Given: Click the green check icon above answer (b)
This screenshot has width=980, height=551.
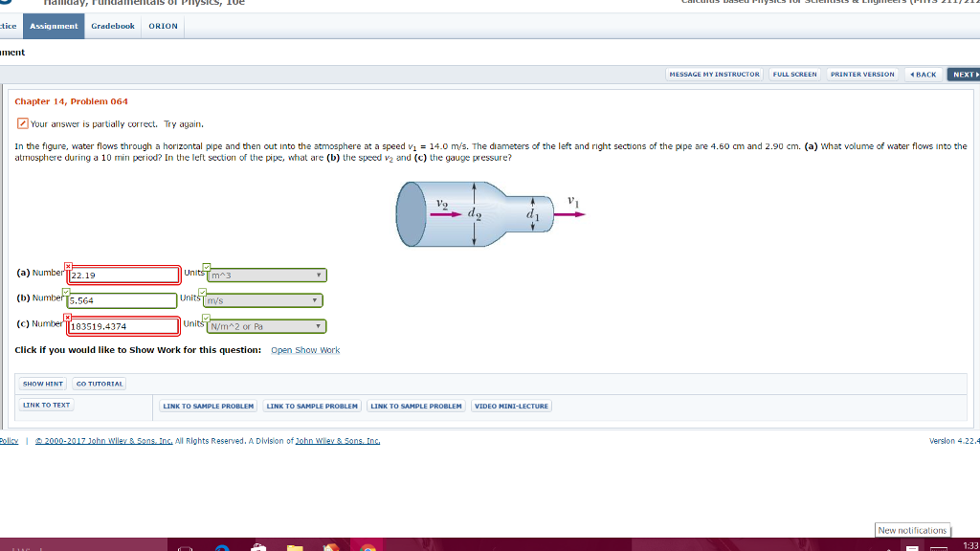Looking at the screenshot, I should (x=66, y=292).
